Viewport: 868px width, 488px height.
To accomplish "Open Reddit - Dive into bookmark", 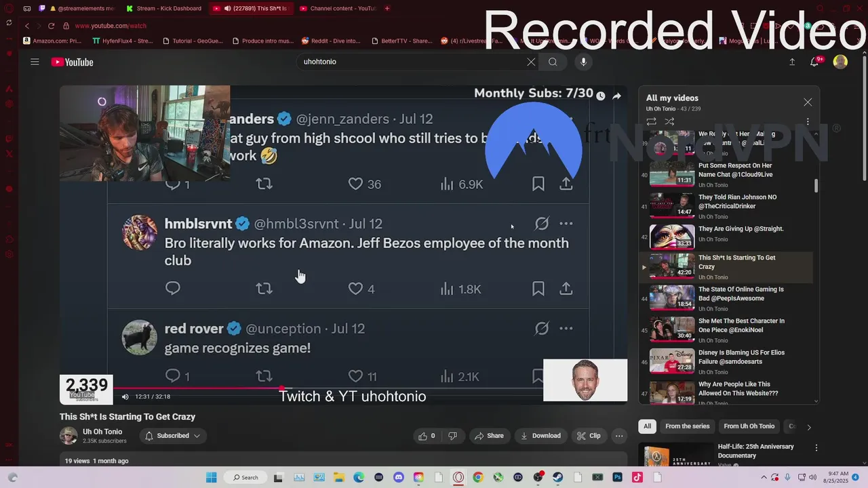I will (x=331, y=41).
